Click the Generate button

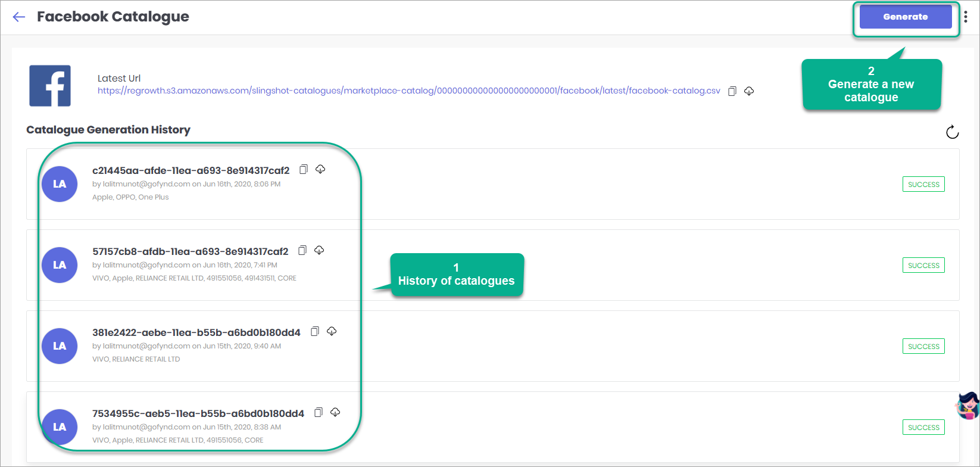905,17
